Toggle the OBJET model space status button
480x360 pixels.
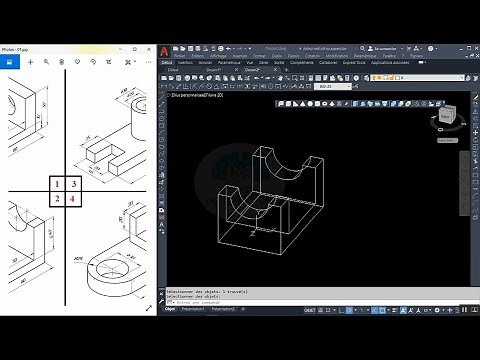coord(309,310)
